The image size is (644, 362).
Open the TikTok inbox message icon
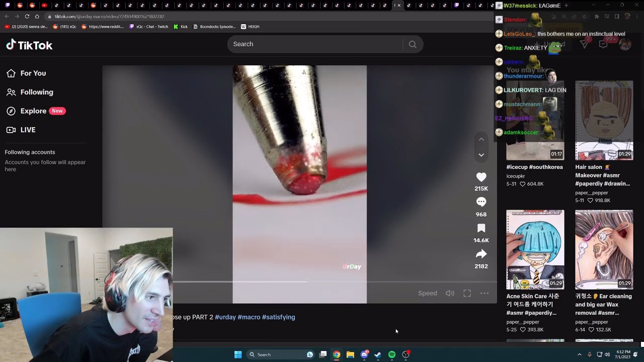click(603, 44)
